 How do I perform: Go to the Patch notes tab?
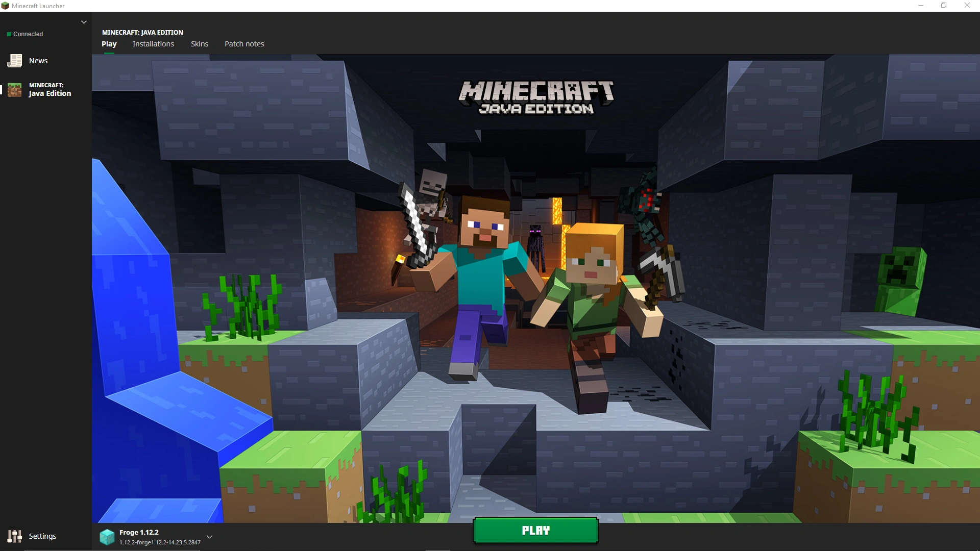pos(244,44)
